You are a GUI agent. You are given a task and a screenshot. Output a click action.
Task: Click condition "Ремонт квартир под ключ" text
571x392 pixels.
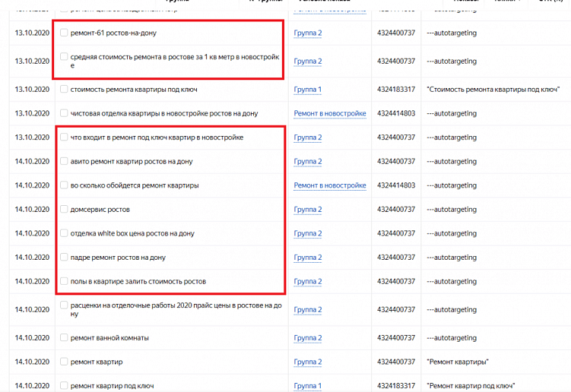[471, 386]
